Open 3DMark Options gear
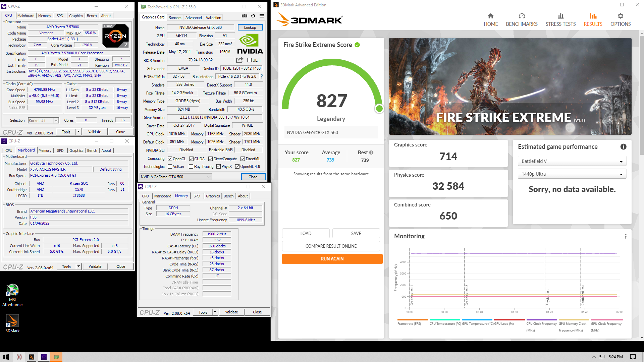This screenshot has width=644, height=362. click(621, 16)
